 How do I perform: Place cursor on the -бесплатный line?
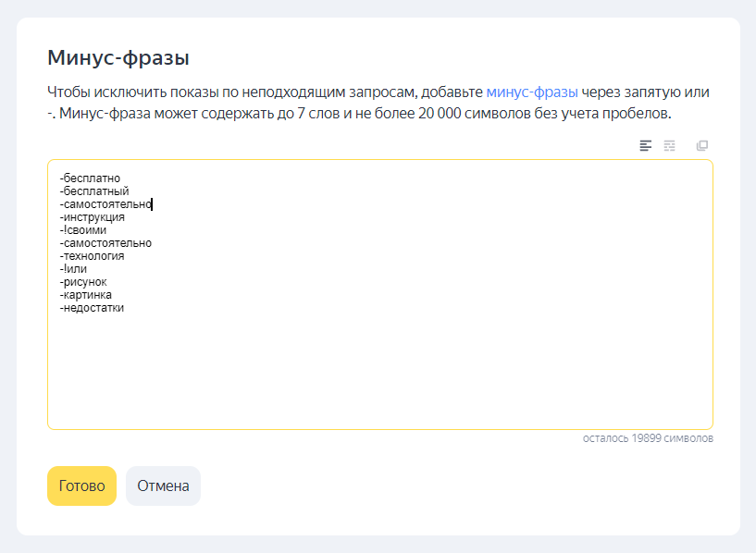pos(94,190)
